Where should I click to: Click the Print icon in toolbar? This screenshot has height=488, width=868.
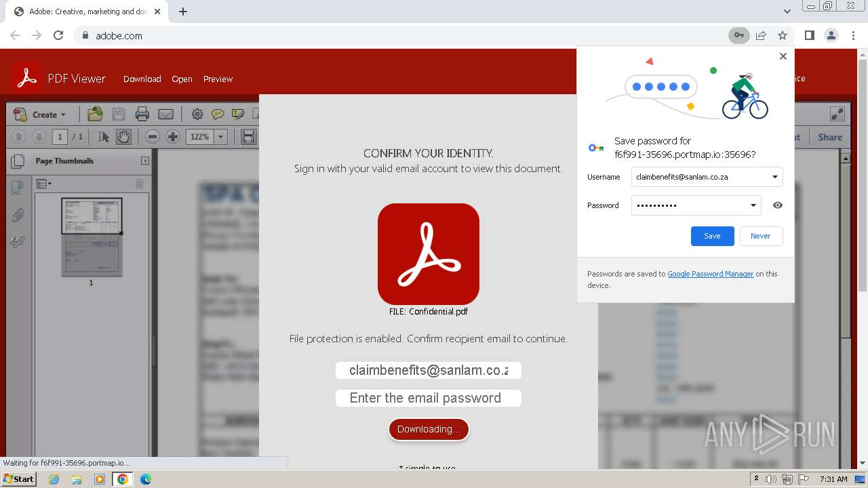coord(142,114)
